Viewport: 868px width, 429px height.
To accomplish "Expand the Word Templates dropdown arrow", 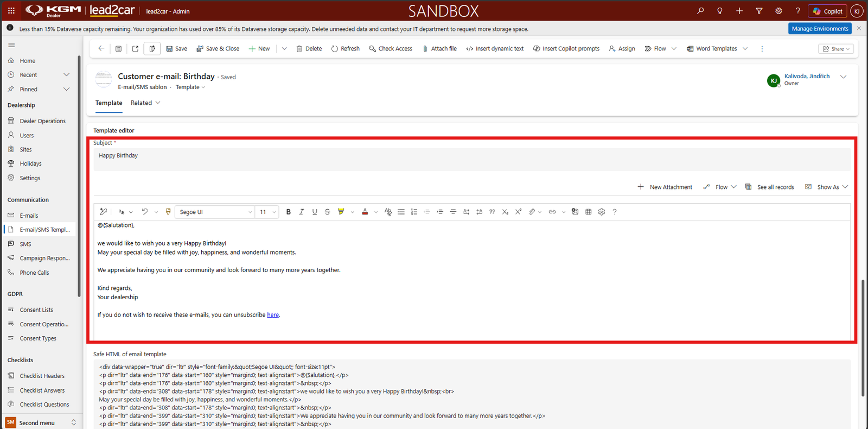I will tap(745, 49).
